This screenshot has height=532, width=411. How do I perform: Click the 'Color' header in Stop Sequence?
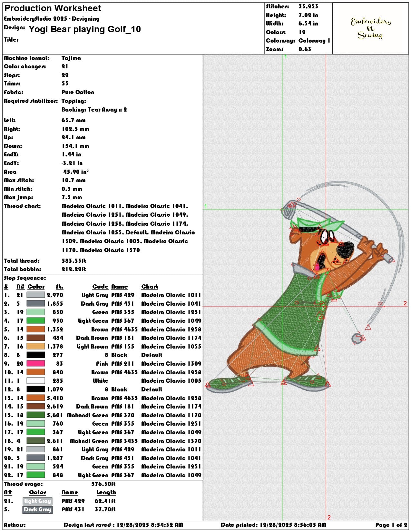click(x=36, y=287)
